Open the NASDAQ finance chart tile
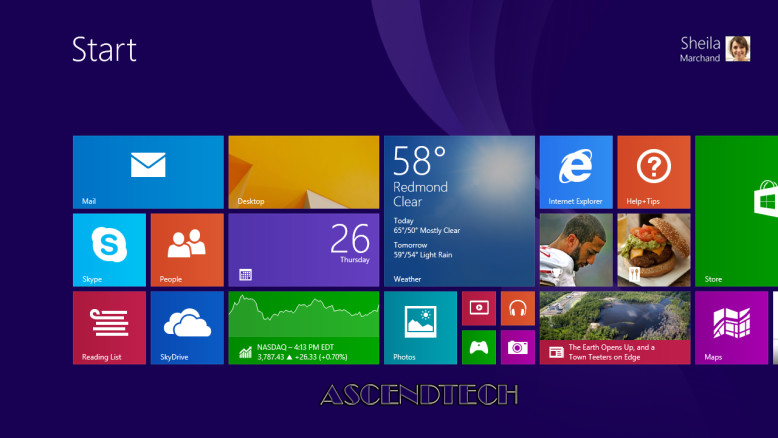 click(x=304, y=327)
